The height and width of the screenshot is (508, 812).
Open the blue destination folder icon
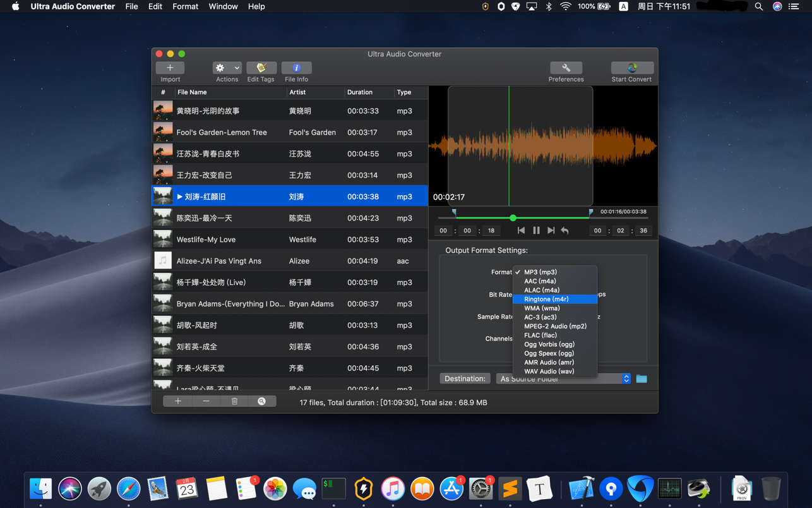click(x=642, y=378)
